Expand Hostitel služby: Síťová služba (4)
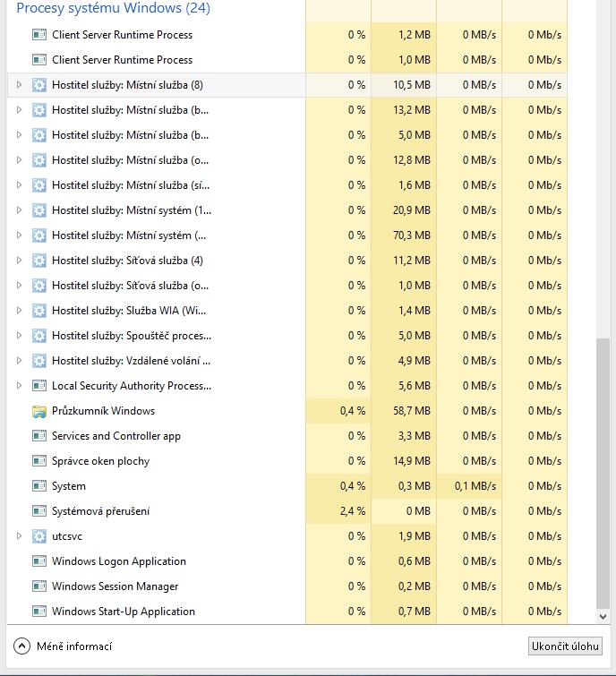Image resolution: width=616 pixels, height=676 pixels. click(x=19, y=260)
